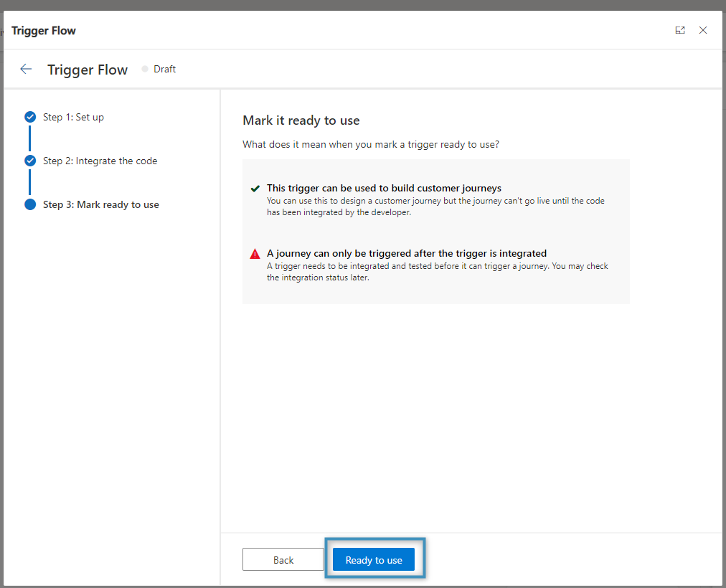This screenshot has height=588, width=726.
Task: Click the 'You can use this to design' description
Action: (435, 207)
